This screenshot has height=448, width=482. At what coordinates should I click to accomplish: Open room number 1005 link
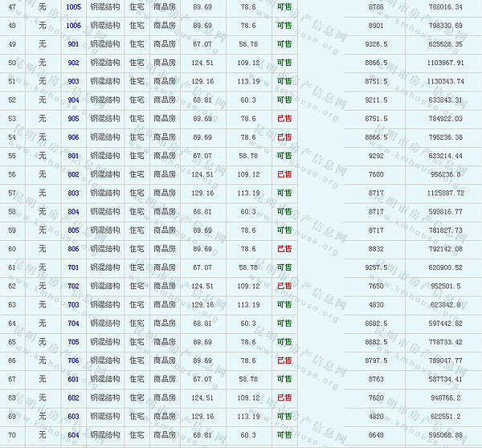click(x=73, y=6)
